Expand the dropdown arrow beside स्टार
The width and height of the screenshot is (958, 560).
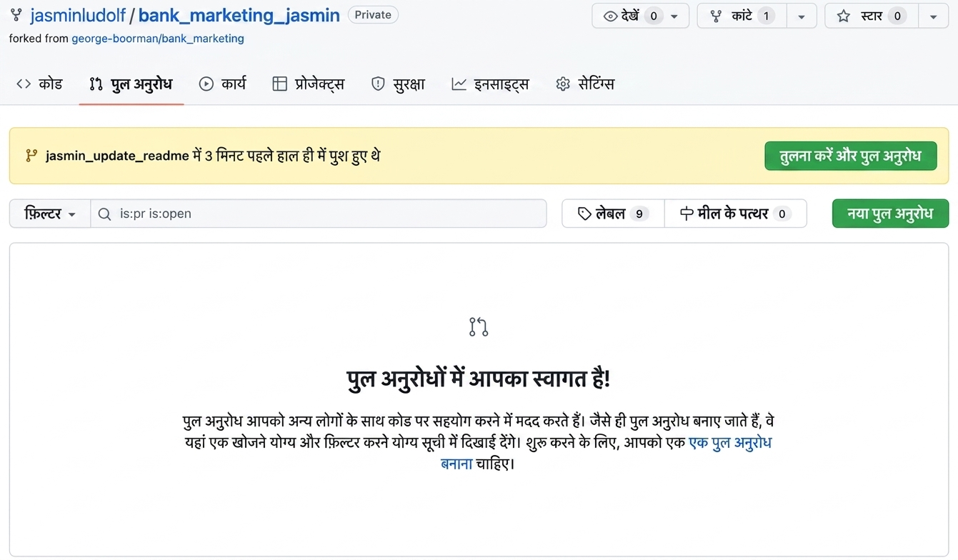(x=934, y=16)
